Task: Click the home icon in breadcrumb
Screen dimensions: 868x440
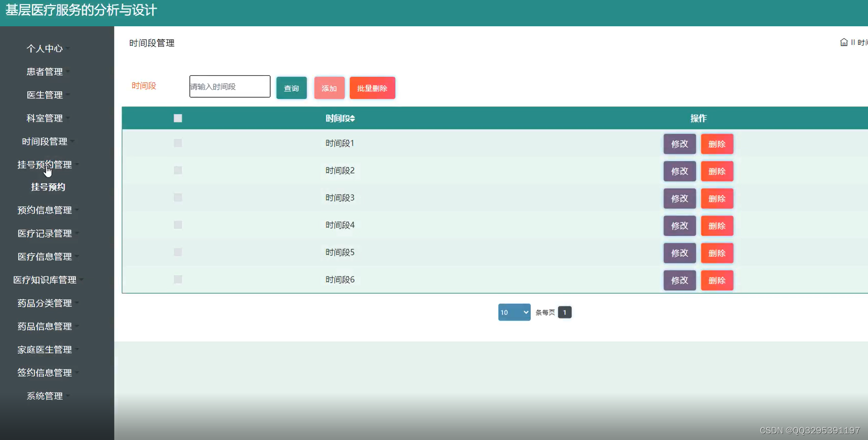Action: coord(844,42)
